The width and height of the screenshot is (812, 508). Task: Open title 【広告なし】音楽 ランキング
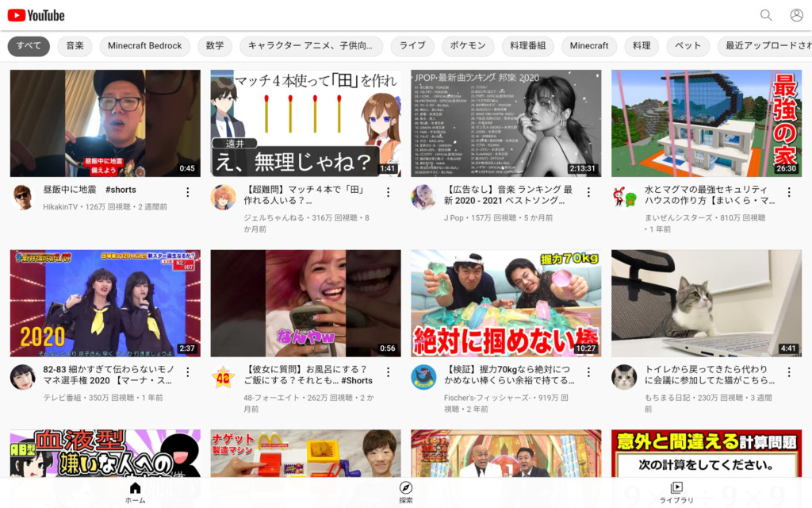508,195
